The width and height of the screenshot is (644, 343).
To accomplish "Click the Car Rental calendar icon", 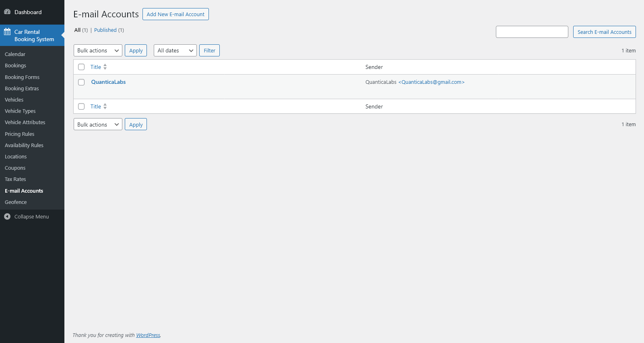I will point(7,32).
